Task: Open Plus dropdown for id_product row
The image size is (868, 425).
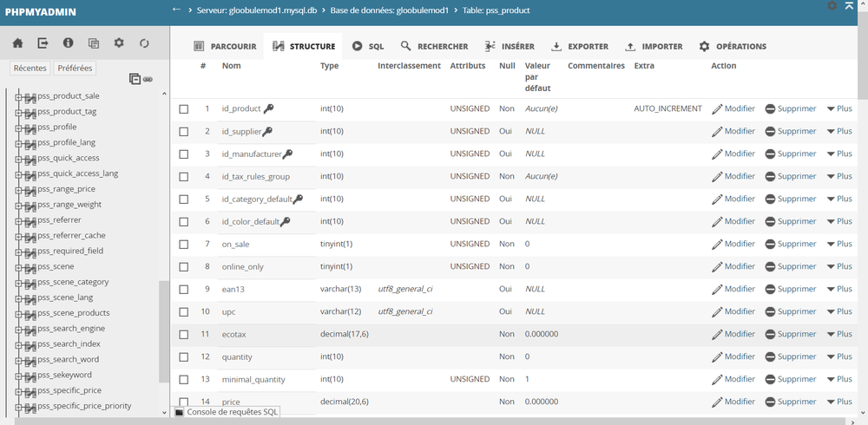Action: point(839,109)
